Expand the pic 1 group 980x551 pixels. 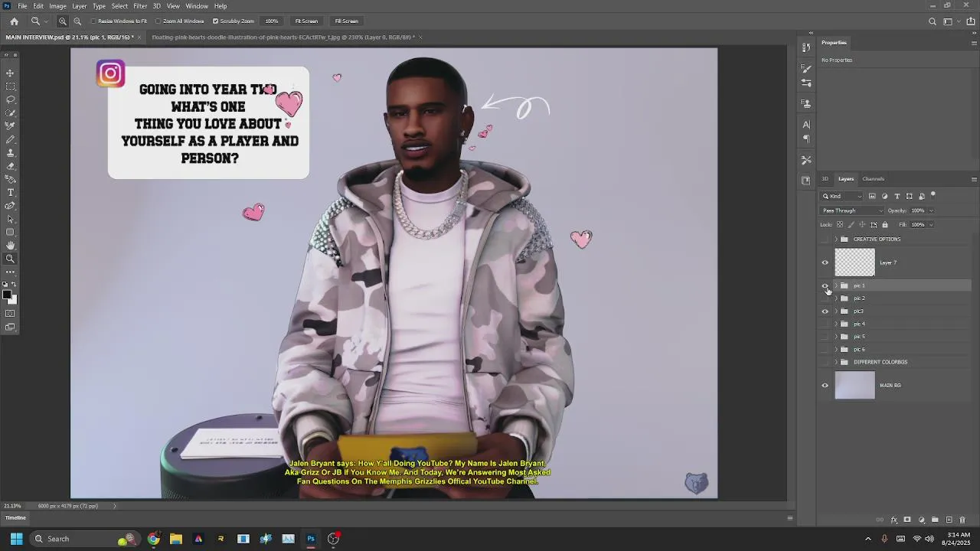[x=835, y=285]
